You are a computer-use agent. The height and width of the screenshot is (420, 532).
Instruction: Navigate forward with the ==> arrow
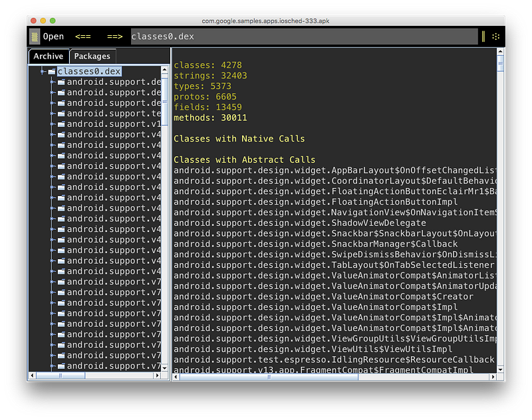coord(114,37)
